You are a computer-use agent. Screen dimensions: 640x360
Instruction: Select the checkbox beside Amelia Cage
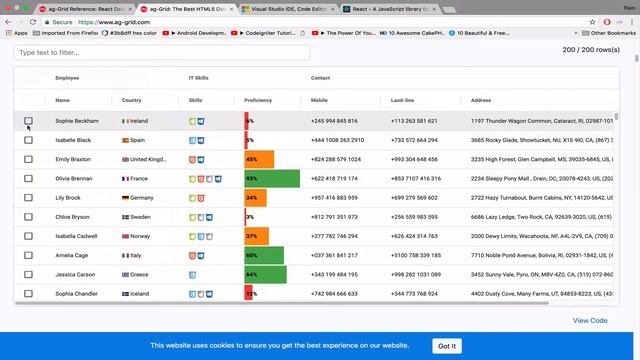coord(28,255)
